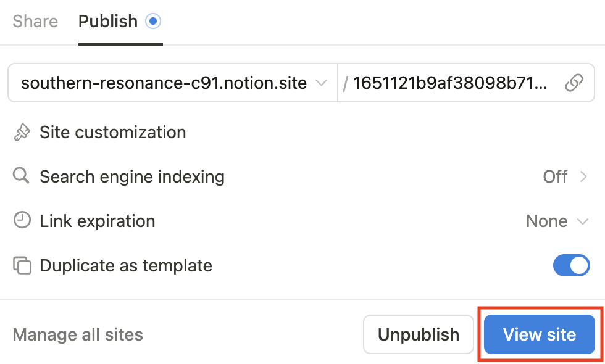
Task: Click the copy link icon
Action: [574, 83]
